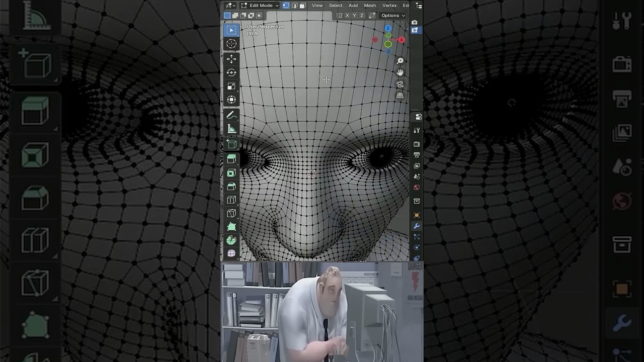Viewport: 644px width, 362px height.
Task: Set selection mode to new selection
Action: pyautogui.click(x=227, y=16)
